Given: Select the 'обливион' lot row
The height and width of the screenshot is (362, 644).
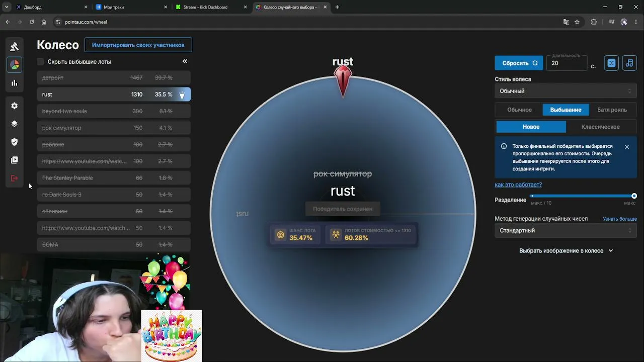Looking at the screenshot, I should click(x=114, y=211).
